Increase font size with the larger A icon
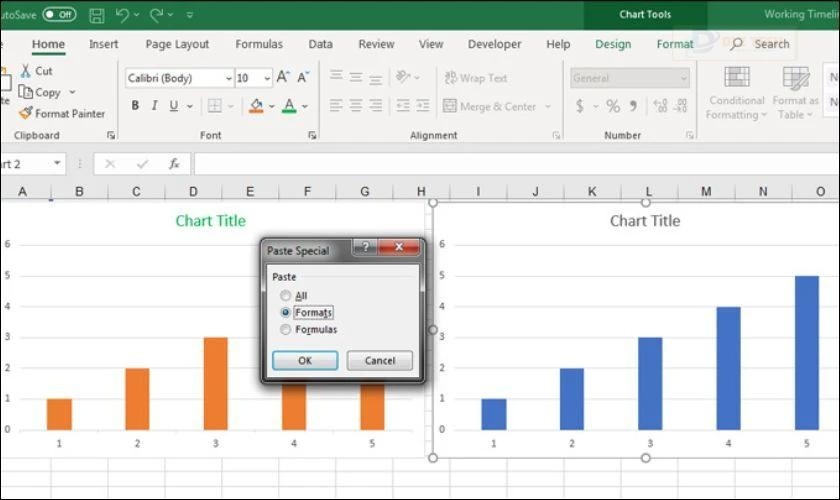 coord(282,78)
